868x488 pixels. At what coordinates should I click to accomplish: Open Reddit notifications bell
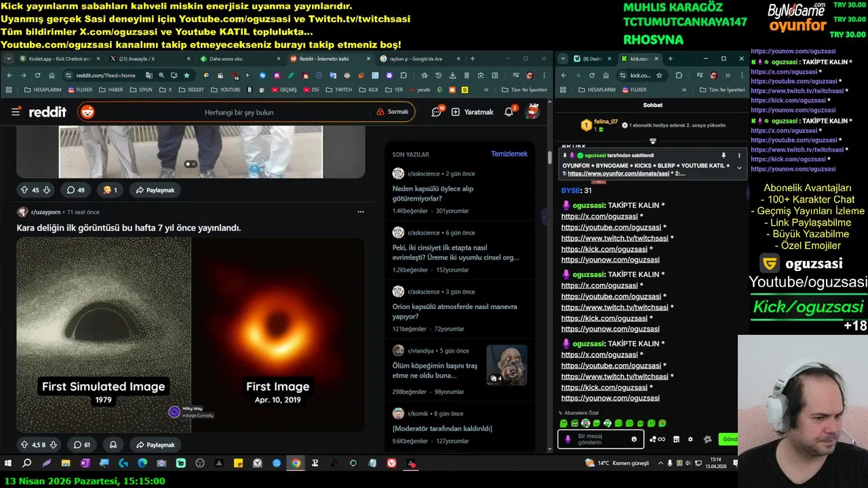coord(509,112)
